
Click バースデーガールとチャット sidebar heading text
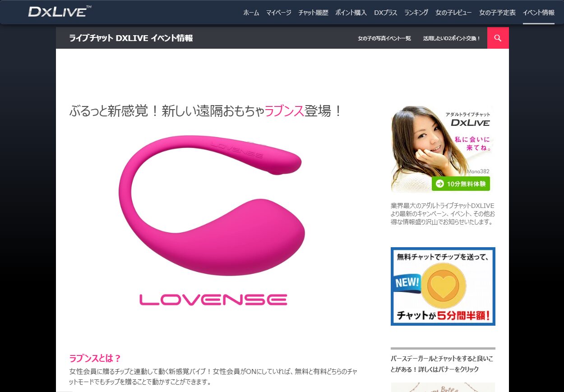[442, 364]
